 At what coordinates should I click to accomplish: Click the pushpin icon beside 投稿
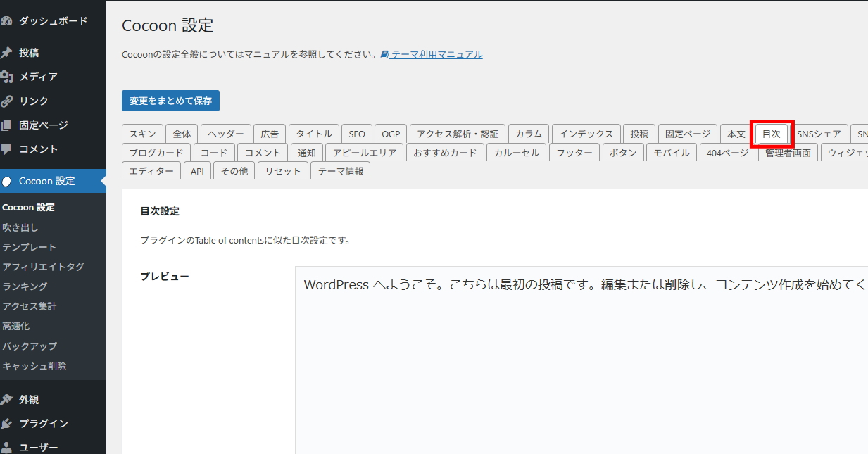coord(6,53)
